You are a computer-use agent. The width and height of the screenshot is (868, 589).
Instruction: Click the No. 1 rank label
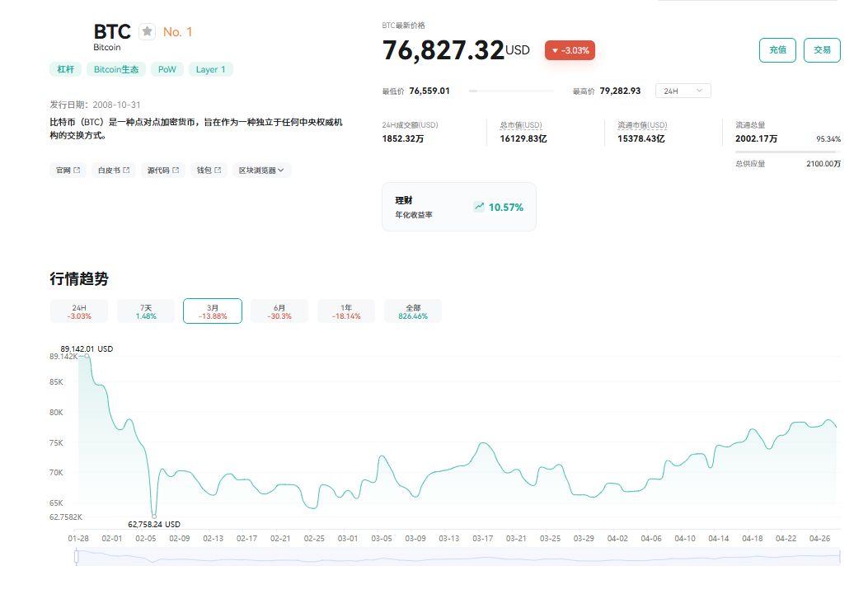pyautogui.click(x=178, y=32)
